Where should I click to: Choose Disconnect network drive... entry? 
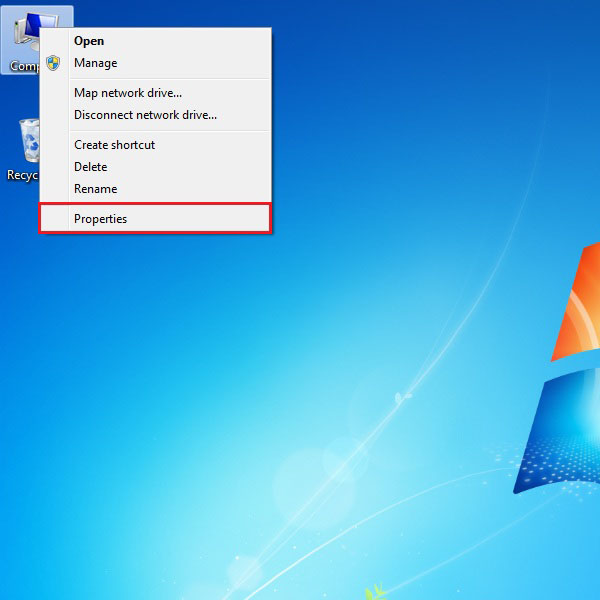point(155,115)
